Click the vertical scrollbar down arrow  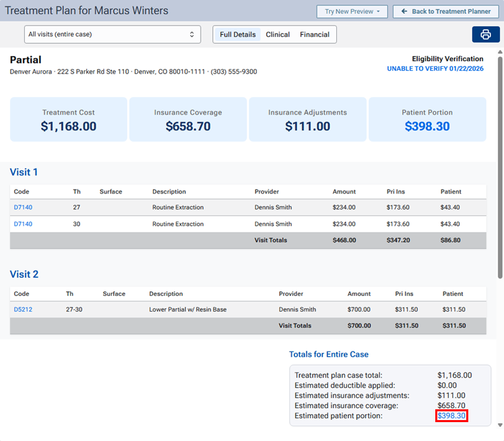click(499, 425)
